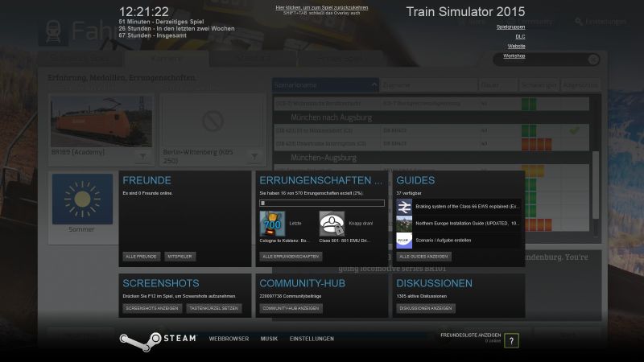Click the SCREENSHOTS panel heading

160,284
